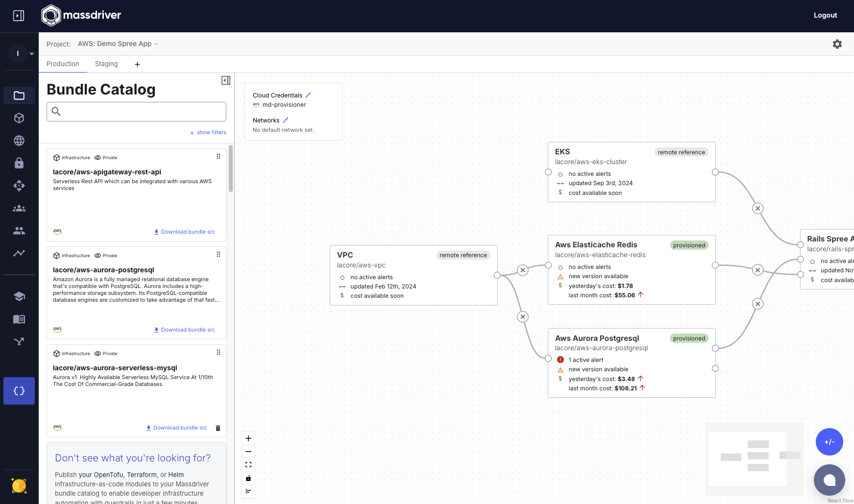The height and width of the screenshot is (504, 854).
Task: Remove the connection between VPC and Aurora Postgresql
Action: (x=523, y=316)
